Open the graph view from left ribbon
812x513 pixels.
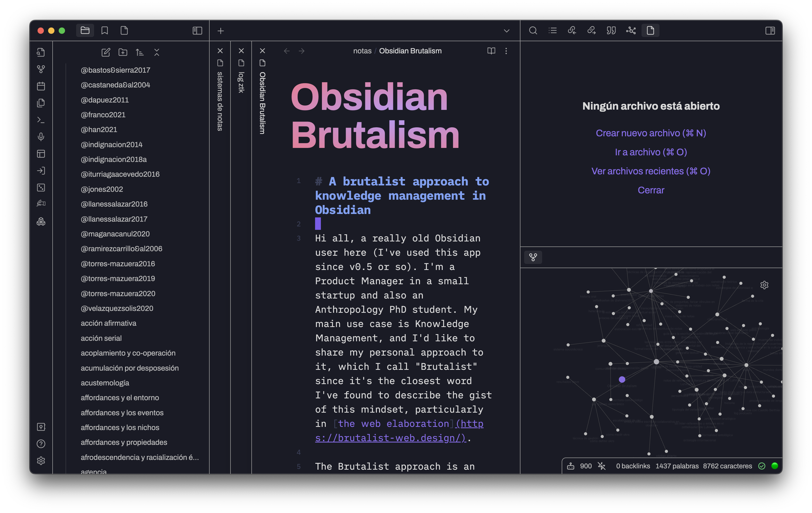coord(41,69)
